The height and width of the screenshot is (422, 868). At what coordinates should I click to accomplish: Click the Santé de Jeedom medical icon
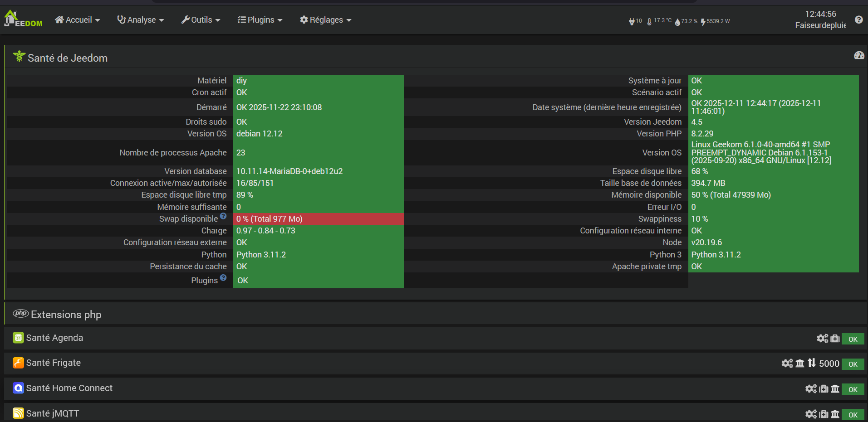(x=19, y=56)
